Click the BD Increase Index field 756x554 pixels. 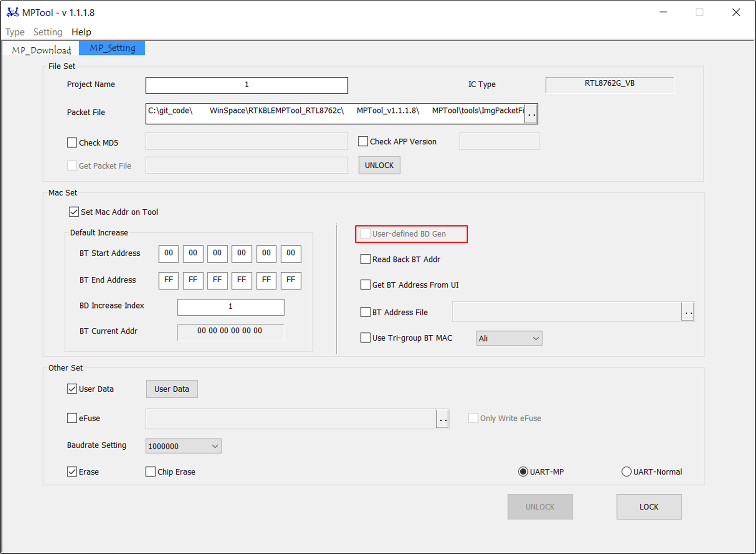click(x=231, y=307)
